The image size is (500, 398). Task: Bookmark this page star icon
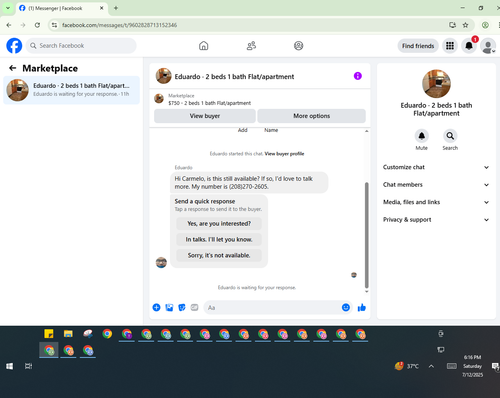[x=465, y=25]
